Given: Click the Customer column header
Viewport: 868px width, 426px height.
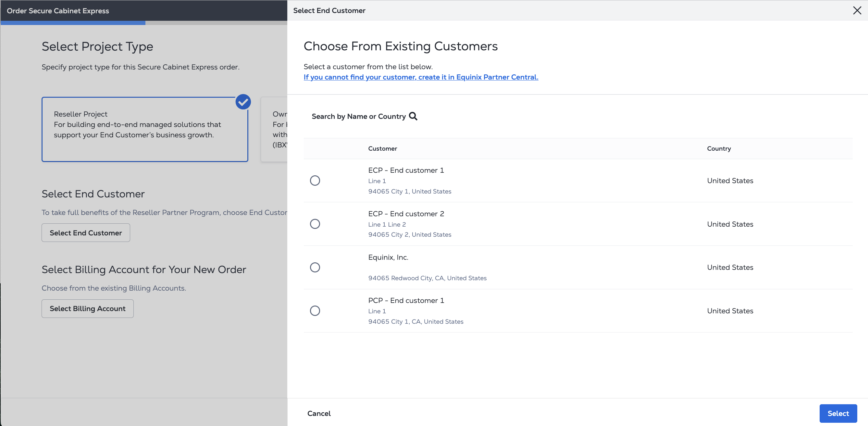Looking at the screenshot, I should 382,149.
